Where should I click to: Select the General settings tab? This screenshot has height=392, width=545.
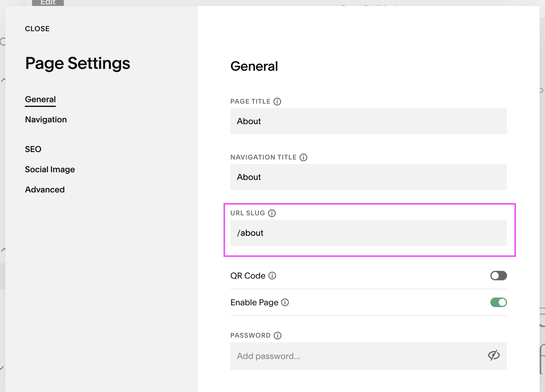click(x=40, y=99)
